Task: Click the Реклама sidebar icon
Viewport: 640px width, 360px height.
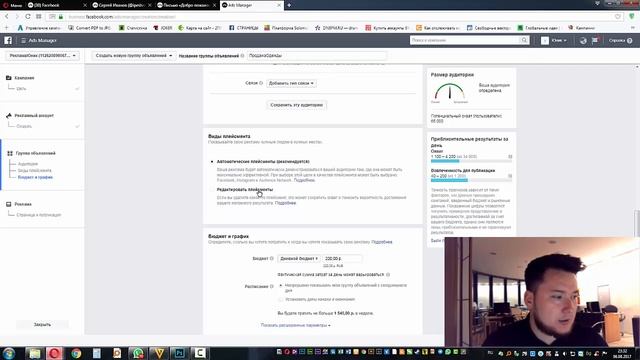Action: click(9, 204)
